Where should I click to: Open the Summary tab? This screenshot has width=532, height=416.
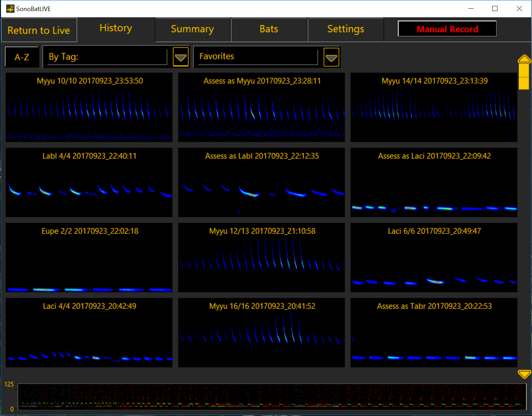tap(192, 29)
